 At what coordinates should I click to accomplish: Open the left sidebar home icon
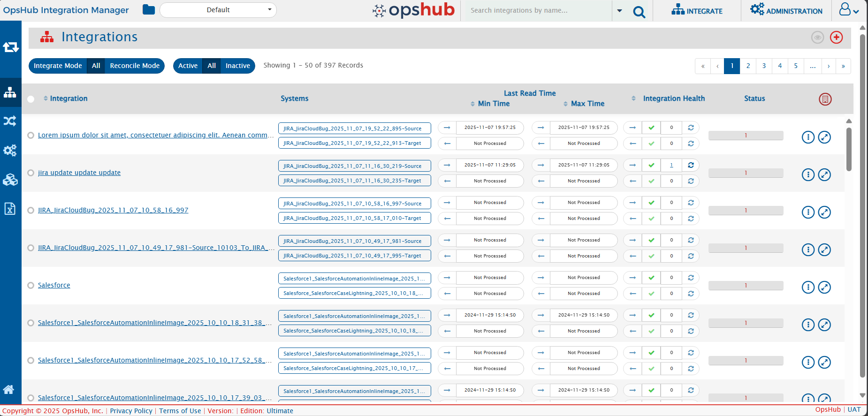click(9, 389)
